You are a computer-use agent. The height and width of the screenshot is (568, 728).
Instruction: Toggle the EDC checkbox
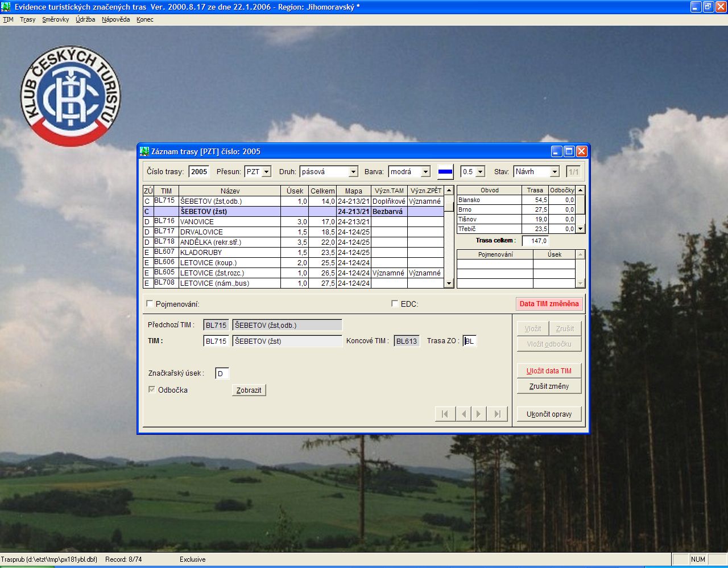pyautogui.click(x=395, y=304)
